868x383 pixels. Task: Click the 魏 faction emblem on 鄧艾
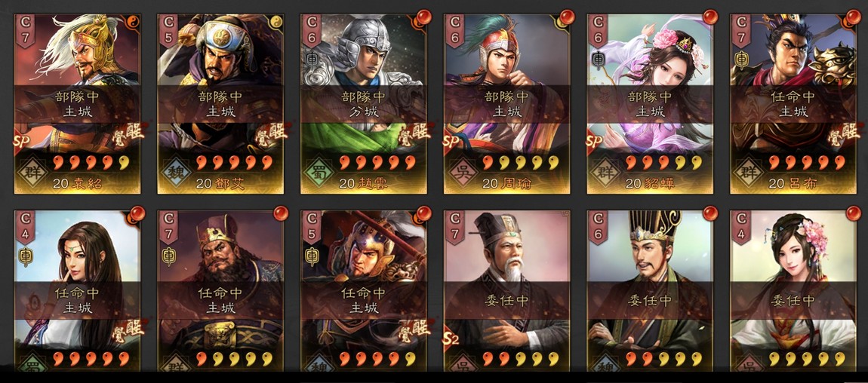point(175,170)
